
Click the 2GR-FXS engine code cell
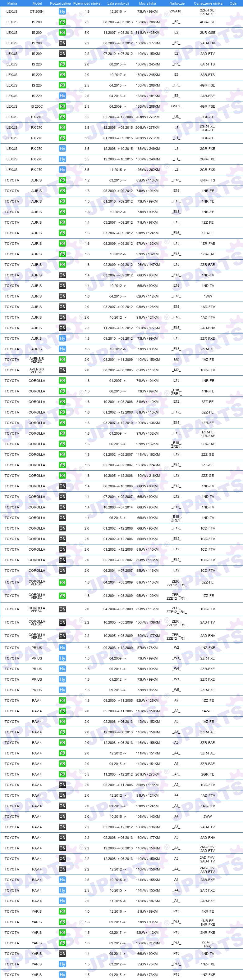click(x=208, y=170)
